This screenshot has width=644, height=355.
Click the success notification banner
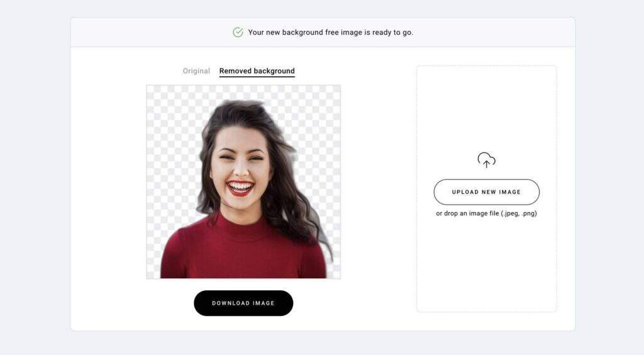(x=323, y=32)
